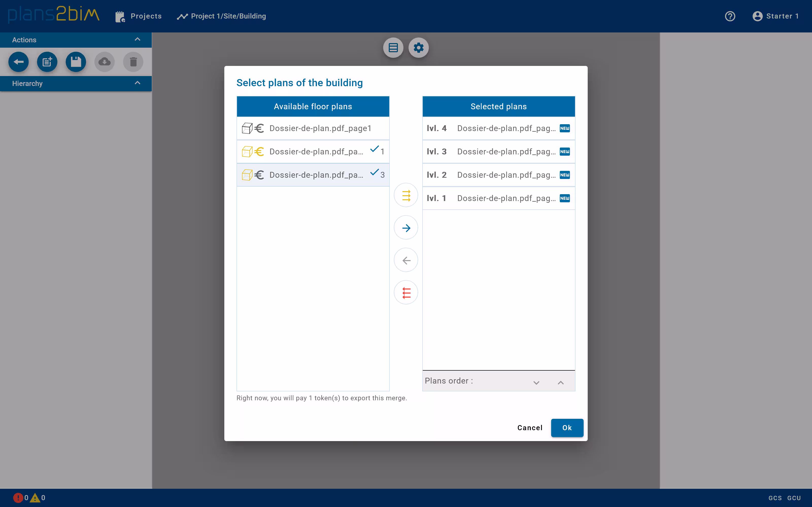Image resolution: width=812 pixels, height=507 pixels.
Task: Collapse the Actions panel
Action: coord(137,39)
